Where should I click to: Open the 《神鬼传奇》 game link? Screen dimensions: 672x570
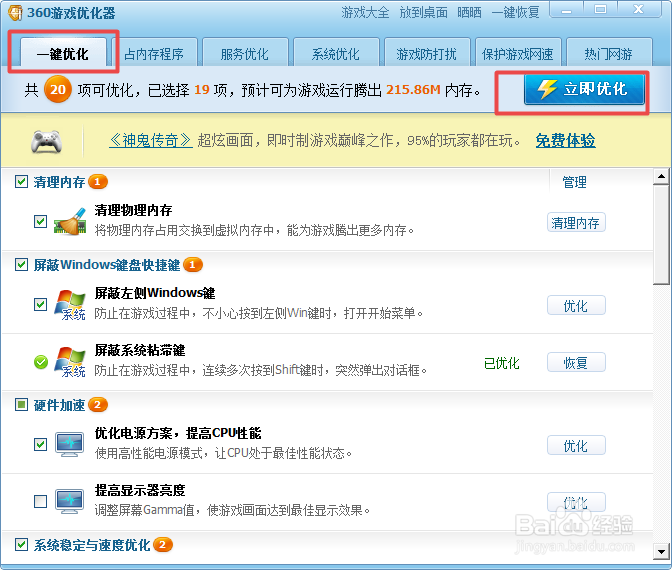click(x=150, y=140)
